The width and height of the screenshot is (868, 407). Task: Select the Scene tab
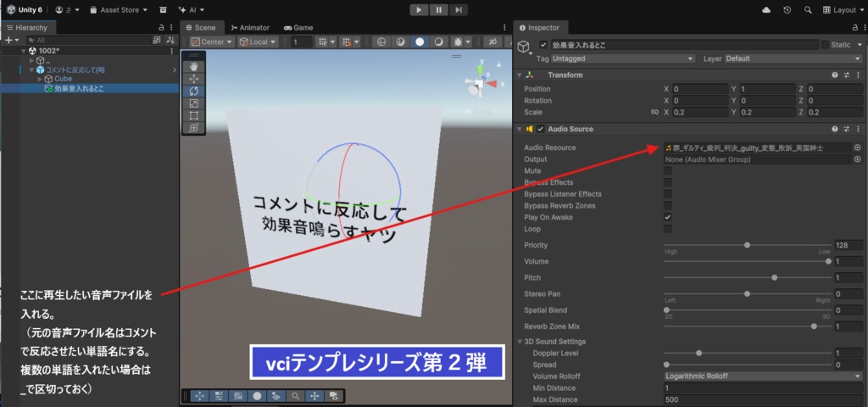click(x=201, y=28)
